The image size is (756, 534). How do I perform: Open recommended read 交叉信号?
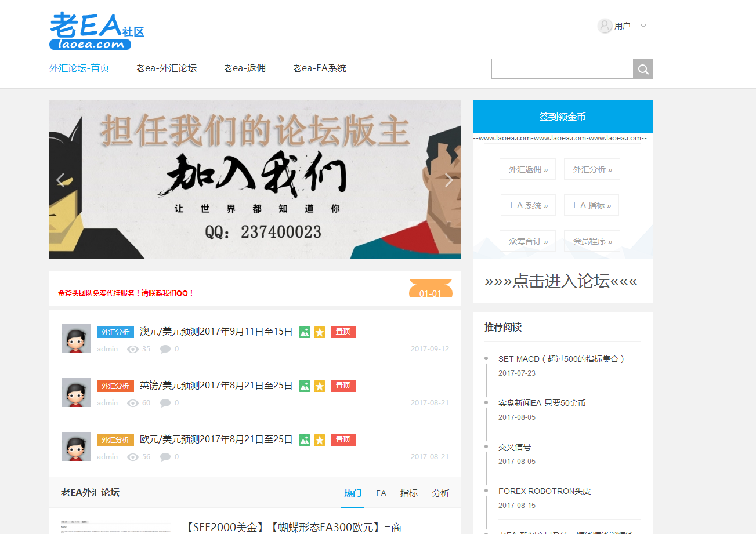(x=515, y=447)
